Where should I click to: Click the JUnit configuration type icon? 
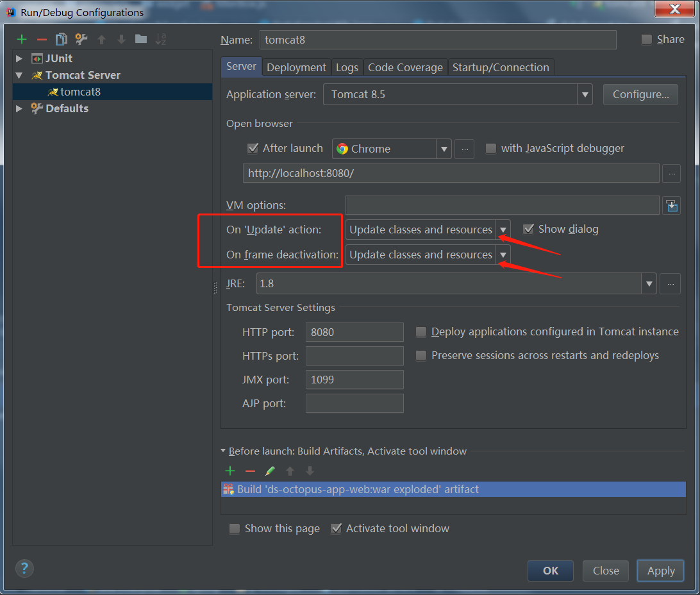(x=37, y=58)
